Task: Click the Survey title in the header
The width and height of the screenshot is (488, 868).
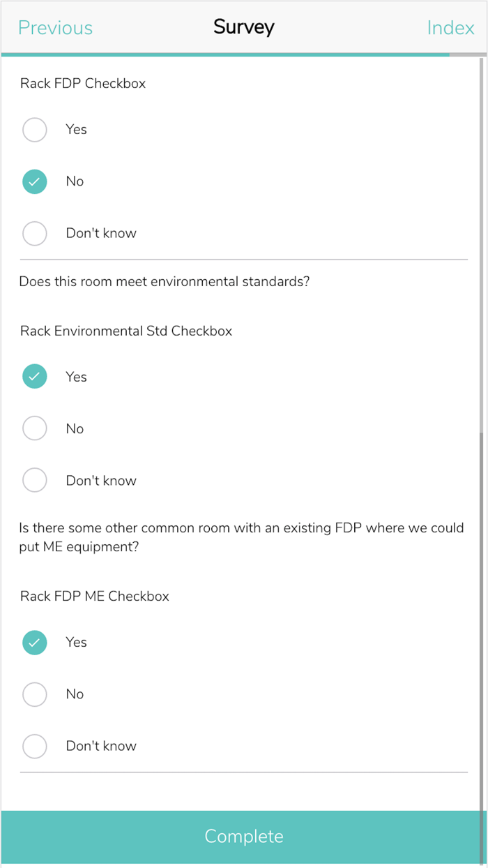Action: (244, 27)
